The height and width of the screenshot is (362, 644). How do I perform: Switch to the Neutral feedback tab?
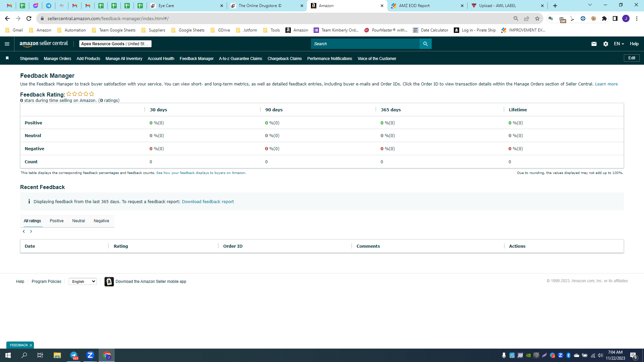point(78,221)
